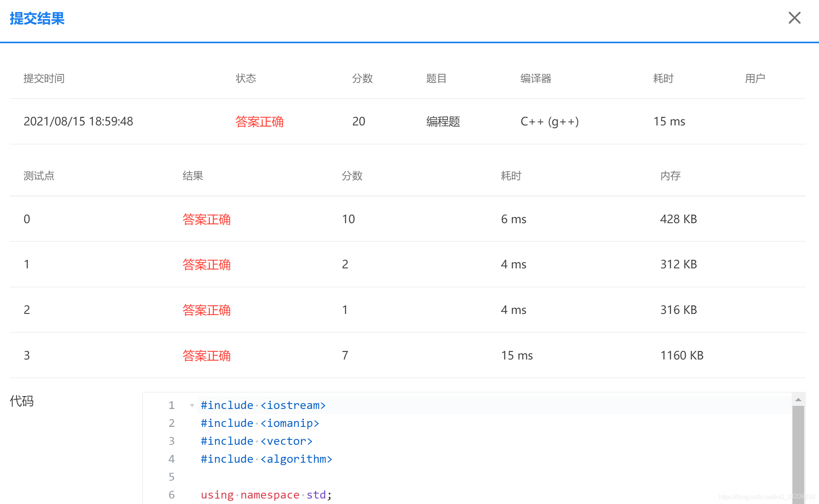The height and width of the screenshot is (504, 819).
Task: Click line number 6 in code gutter
Action: coord(172,495)
